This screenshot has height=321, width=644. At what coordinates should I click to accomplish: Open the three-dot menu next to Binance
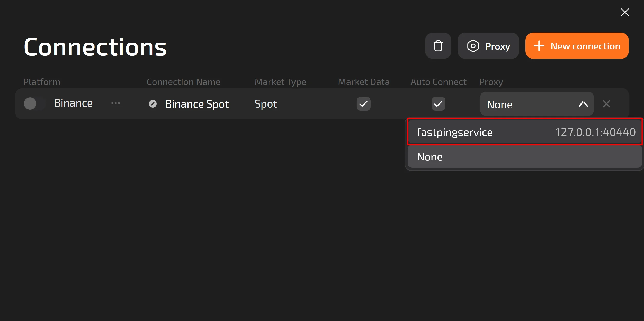[x=115, y=103]
